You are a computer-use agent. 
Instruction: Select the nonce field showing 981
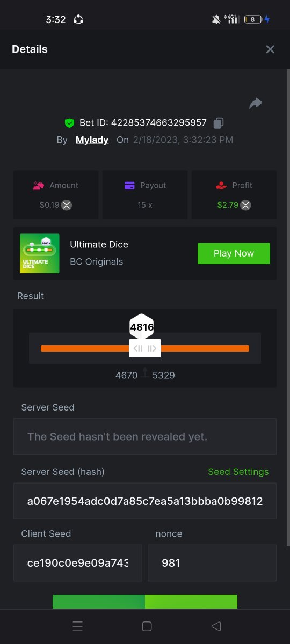click(212, 563)
